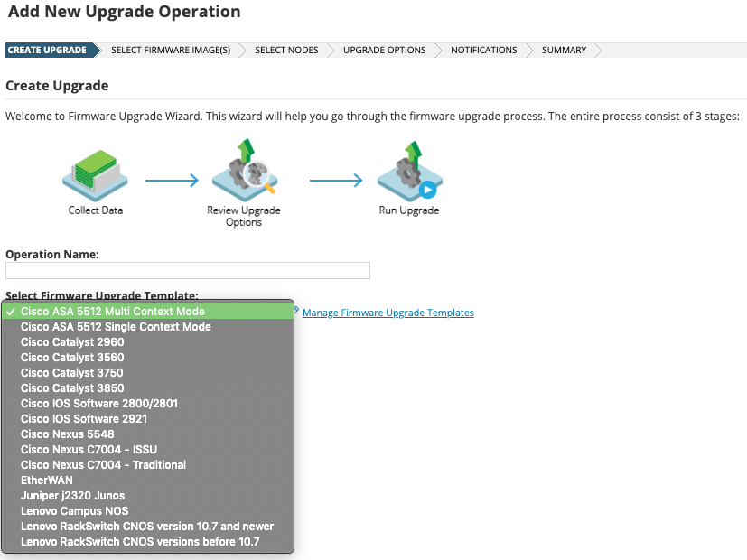Click the Collect Data stage icon
The height and width of the screenshot is (560, 747).
coord(95,176)
